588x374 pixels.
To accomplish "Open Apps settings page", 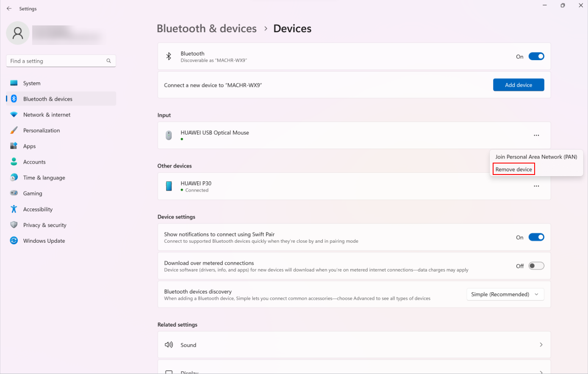I will pos(61,146).
